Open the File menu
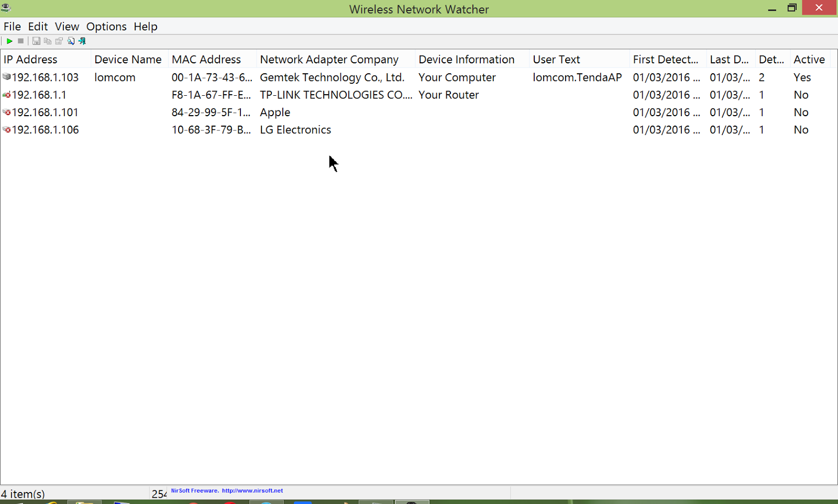The image size is (838, 504). coord(12,27)
